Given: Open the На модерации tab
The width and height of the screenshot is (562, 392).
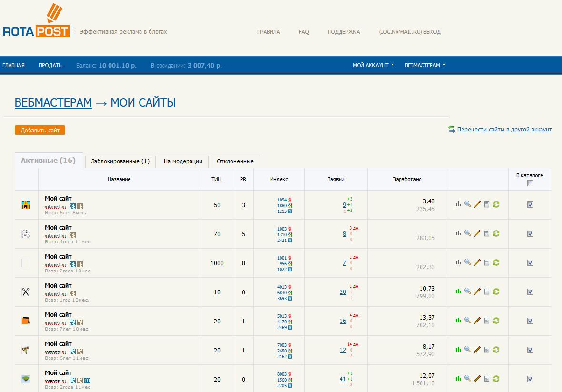Looking at the screenshot, I should click(183, 161).
